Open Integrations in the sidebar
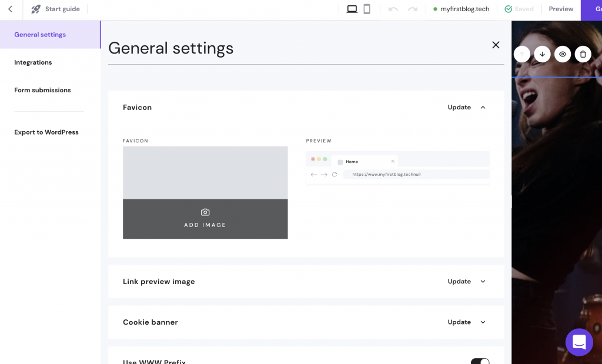Viewport: 602px width, 364px height. coord(33,62)
